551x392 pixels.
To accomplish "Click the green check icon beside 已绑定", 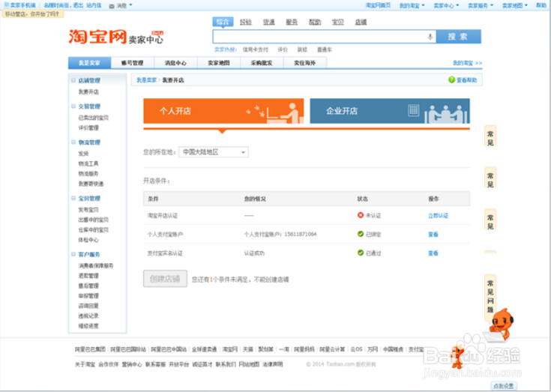I will 360,234.
